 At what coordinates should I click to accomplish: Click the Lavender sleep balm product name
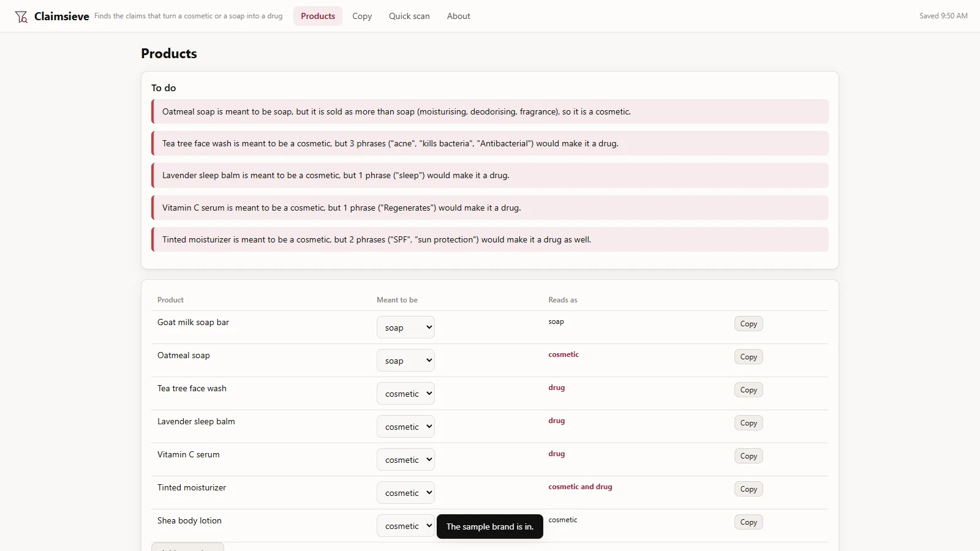click(x=196, y=421)
